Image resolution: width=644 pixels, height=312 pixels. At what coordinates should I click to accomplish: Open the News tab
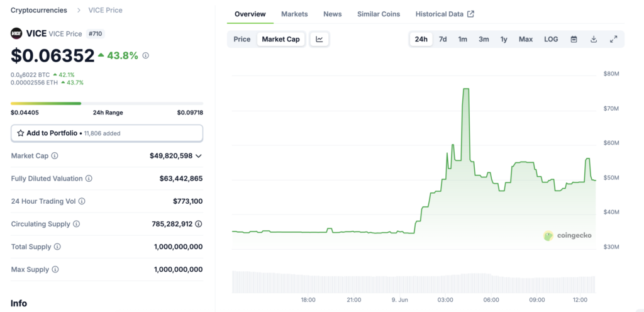(333, 14)
